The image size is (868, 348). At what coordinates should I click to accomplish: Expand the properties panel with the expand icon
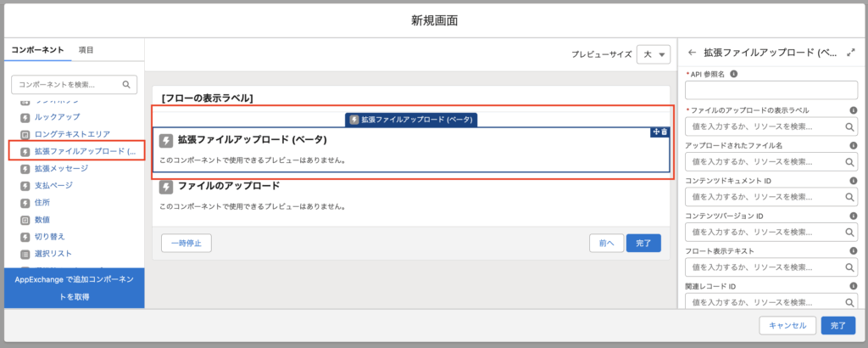pos(850,53)
